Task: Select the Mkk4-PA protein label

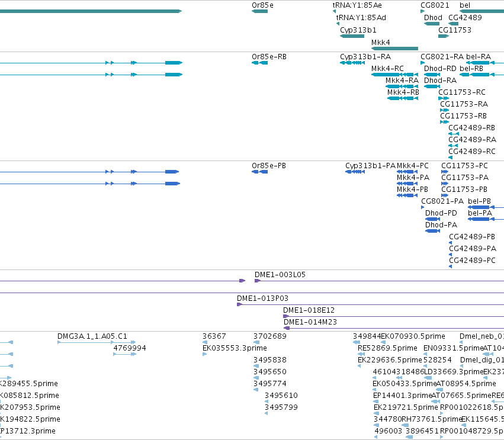Action: click(x=413, y=178)
